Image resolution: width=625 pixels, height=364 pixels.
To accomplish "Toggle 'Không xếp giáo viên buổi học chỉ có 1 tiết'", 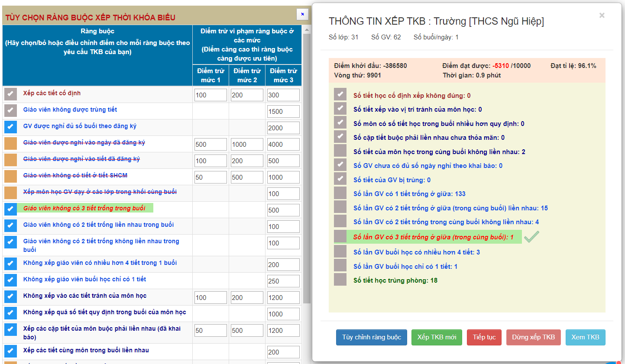I will [10, 280].
